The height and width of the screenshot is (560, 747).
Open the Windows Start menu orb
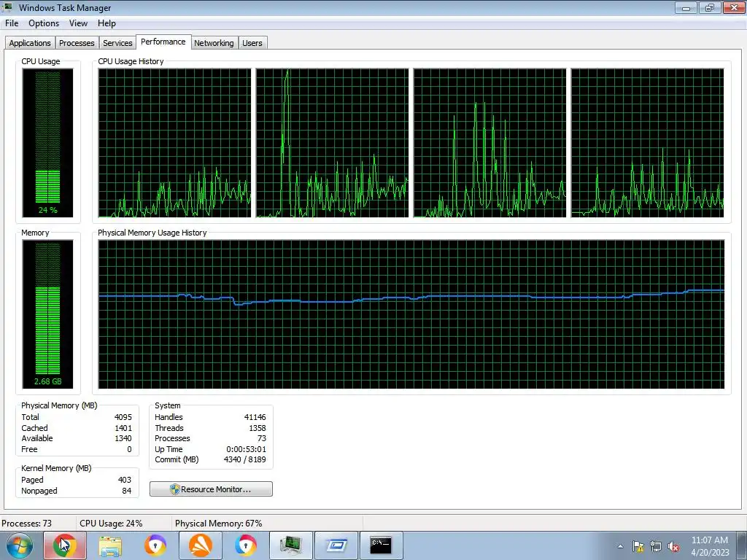click(19, 545)
